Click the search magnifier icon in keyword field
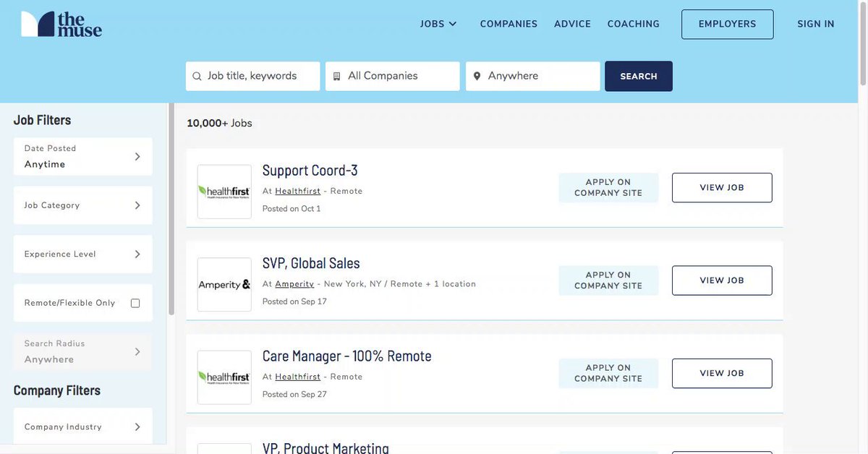The width and height of the screenshot is (868, 454). click(197, 77)
